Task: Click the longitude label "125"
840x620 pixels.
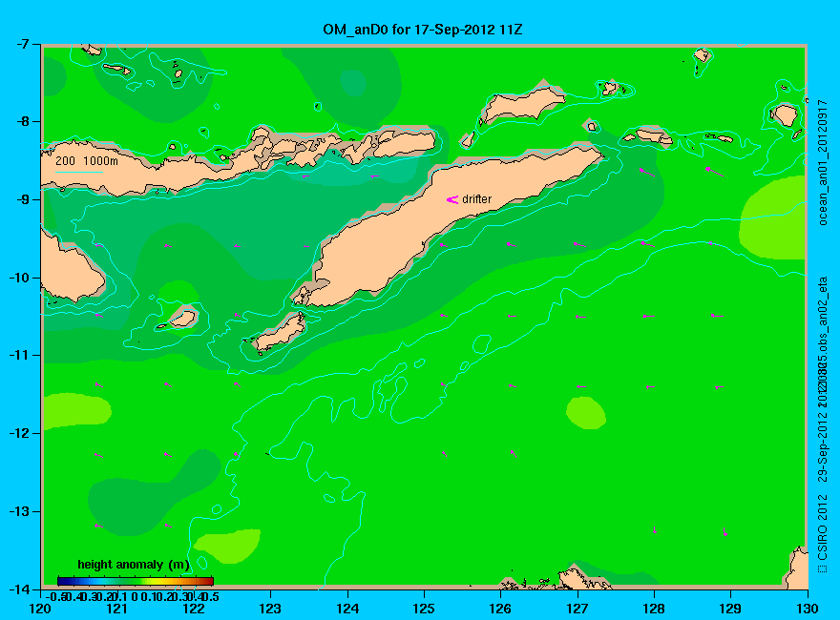Action: tap(424, 609)
